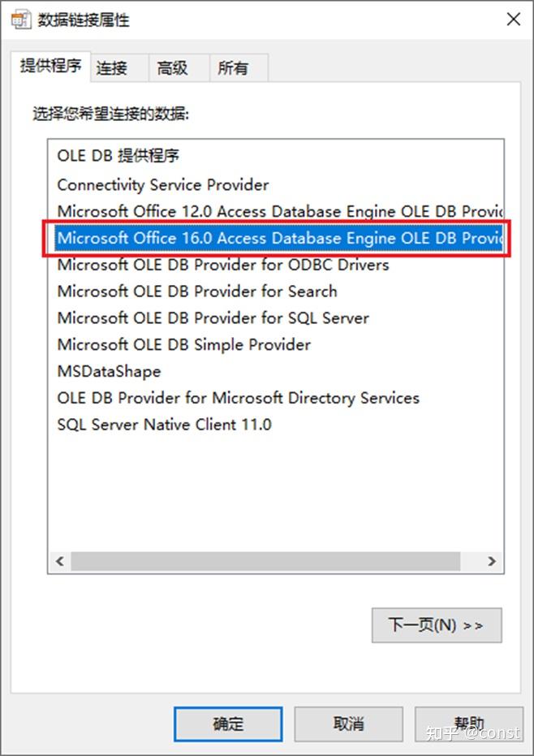This screenshot has height=756, width=534.
Task: Select the 所有 tab
Action: (x=234, y=68)
